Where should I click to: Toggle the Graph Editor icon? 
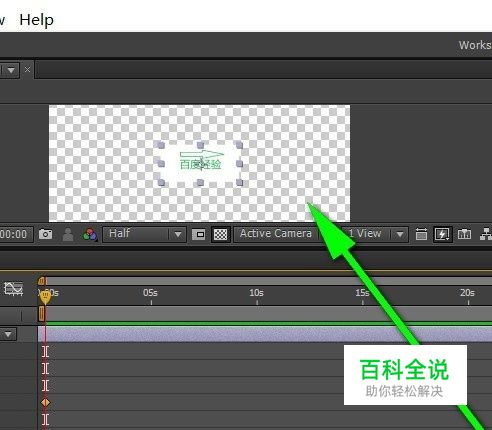pyautogui.click(x=14, y=289)
